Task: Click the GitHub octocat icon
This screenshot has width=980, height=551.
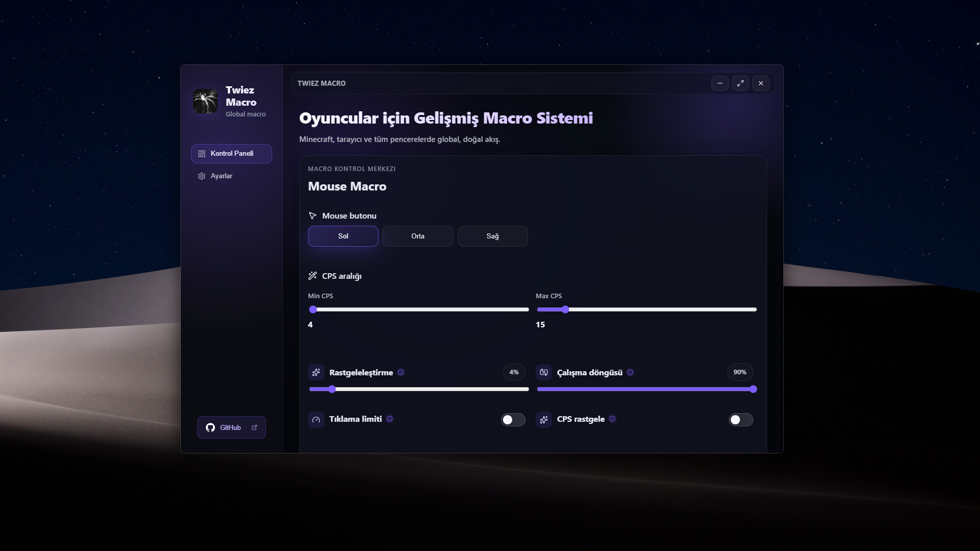Action: tap(210, 427)
